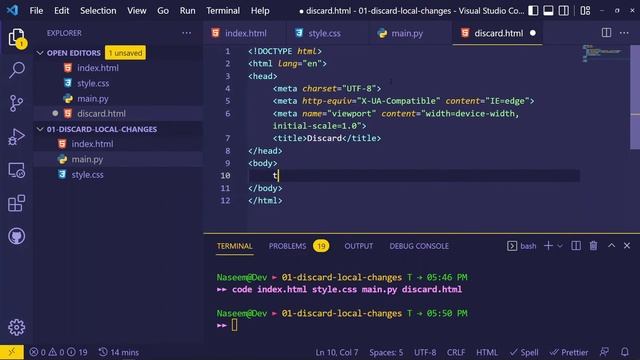Open Customize Layout options

[x=585, y=11]
